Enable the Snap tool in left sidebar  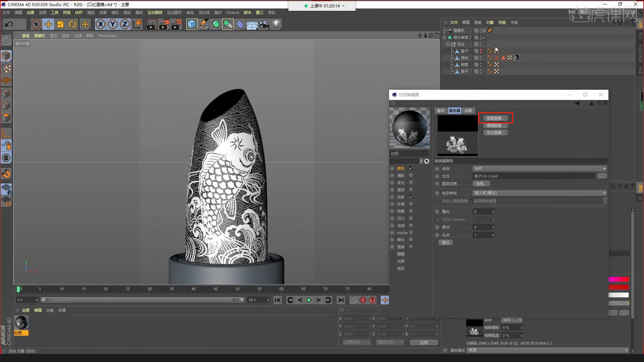6,158
